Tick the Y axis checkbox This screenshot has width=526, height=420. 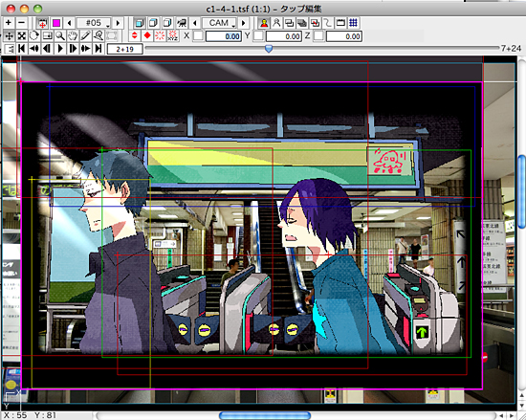pos(258,36)
